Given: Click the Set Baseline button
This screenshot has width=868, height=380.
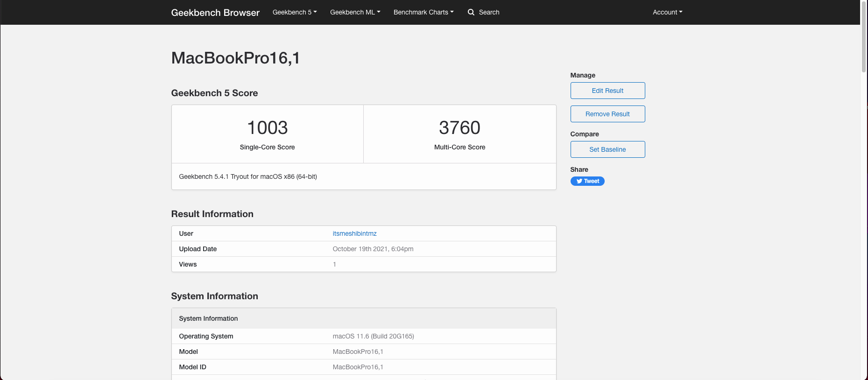Looking at the screenshot, I should [607, 149].
